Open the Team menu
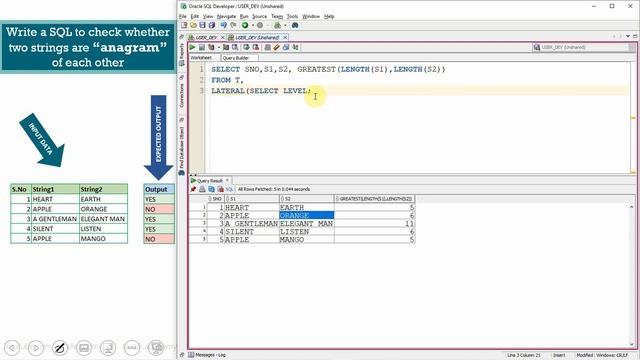This screenshot has width=640, height=360. coord(277,16)
